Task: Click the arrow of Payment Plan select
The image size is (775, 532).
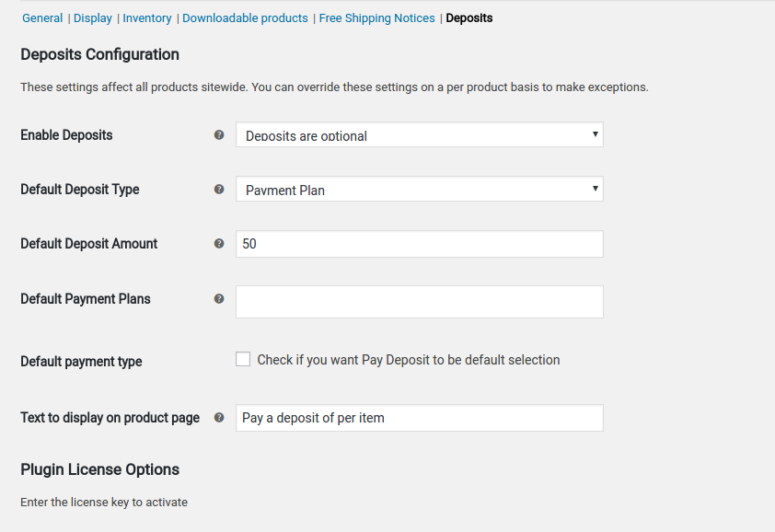Action: click(596, 189)
